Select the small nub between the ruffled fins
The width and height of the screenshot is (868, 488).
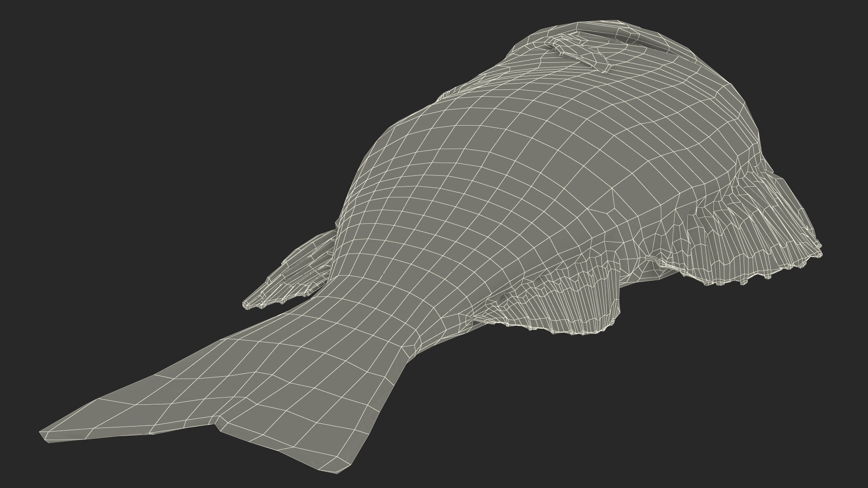[654, 260]
